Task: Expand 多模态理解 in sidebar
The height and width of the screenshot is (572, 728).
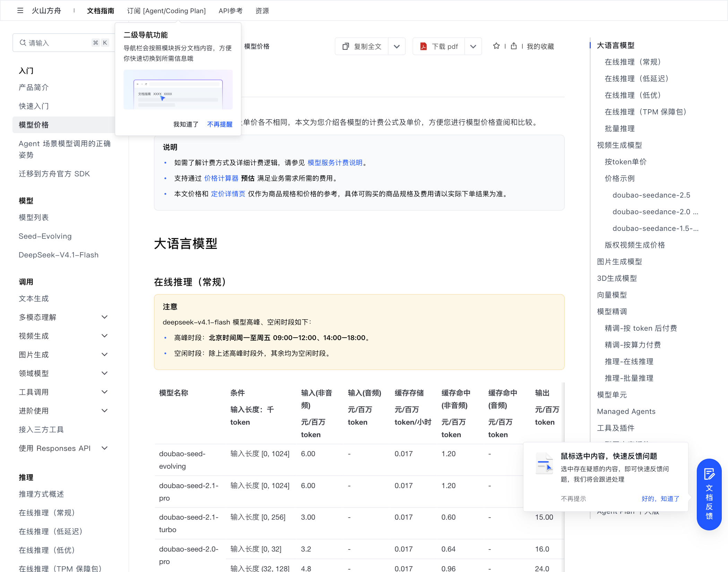Action: point(104,317)
